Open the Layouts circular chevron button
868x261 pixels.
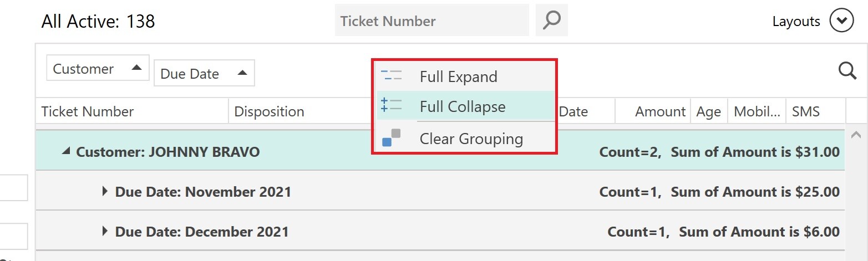tap(841, 22)
